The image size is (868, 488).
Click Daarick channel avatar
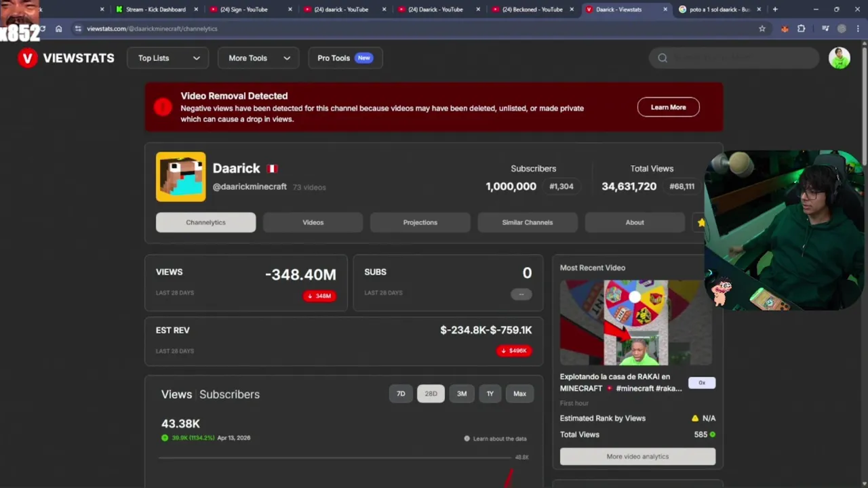[180, 177]
